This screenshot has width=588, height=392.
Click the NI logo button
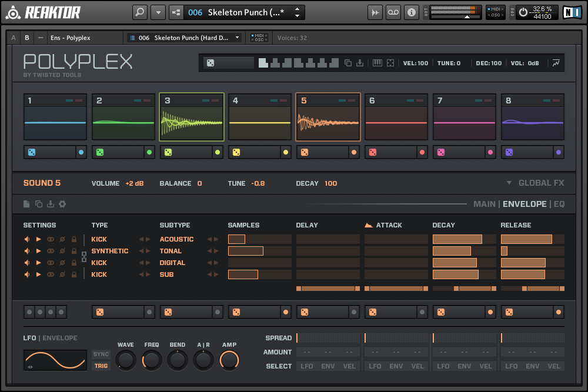tap(573, 12)
